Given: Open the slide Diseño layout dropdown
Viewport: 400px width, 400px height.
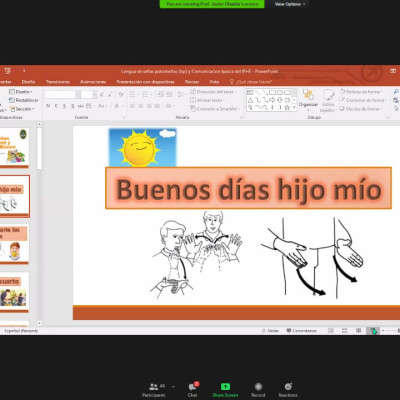Looking at the screenshot, I should pos(21,92).
